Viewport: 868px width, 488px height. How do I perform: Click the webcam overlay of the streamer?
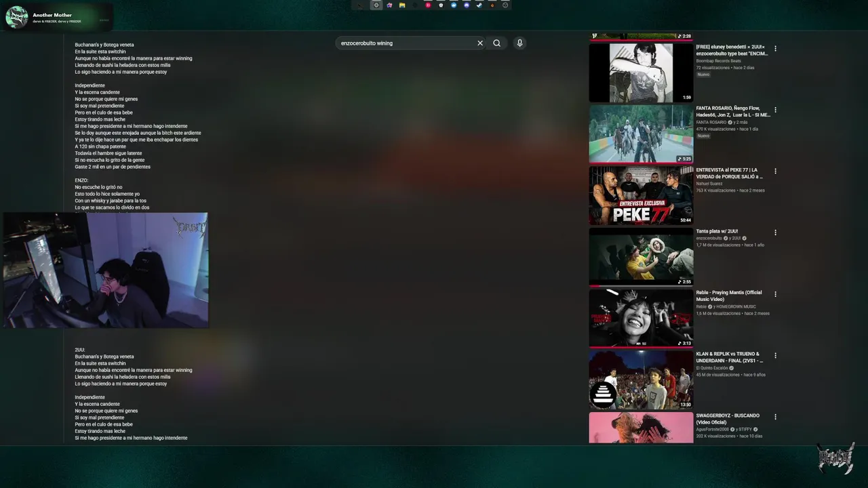click(105, 270)
